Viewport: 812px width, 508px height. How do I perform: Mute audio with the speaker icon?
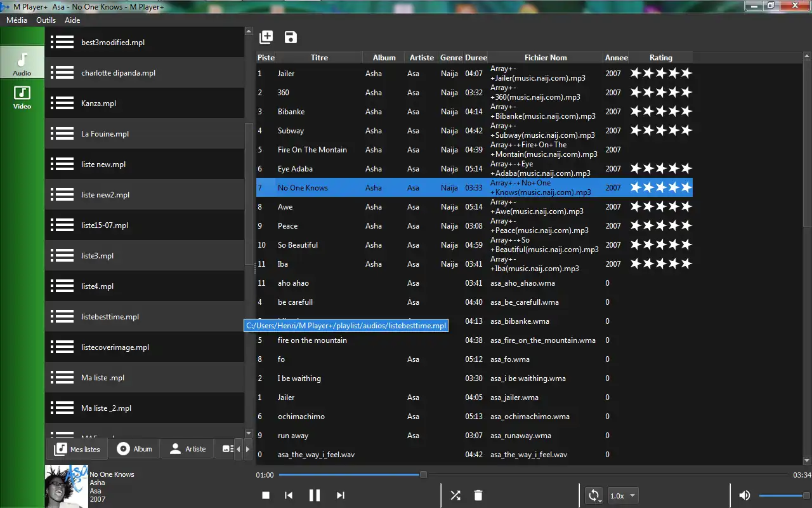tap(745, 495)
